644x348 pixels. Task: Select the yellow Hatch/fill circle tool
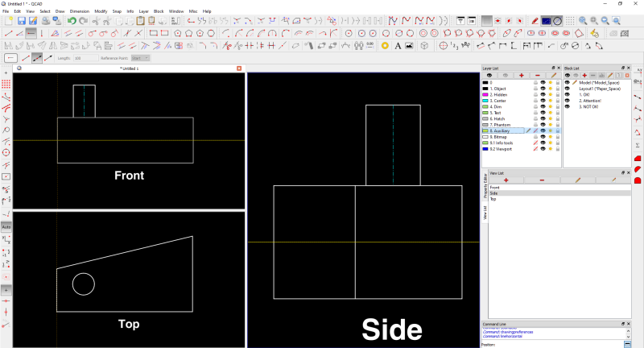coord(385,46)
